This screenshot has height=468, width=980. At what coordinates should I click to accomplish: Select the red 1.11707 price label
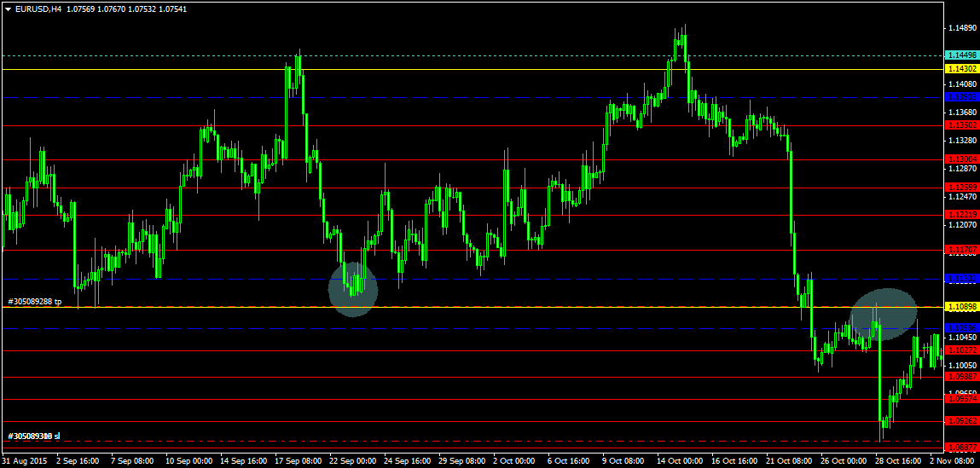(x=961, y=250)
